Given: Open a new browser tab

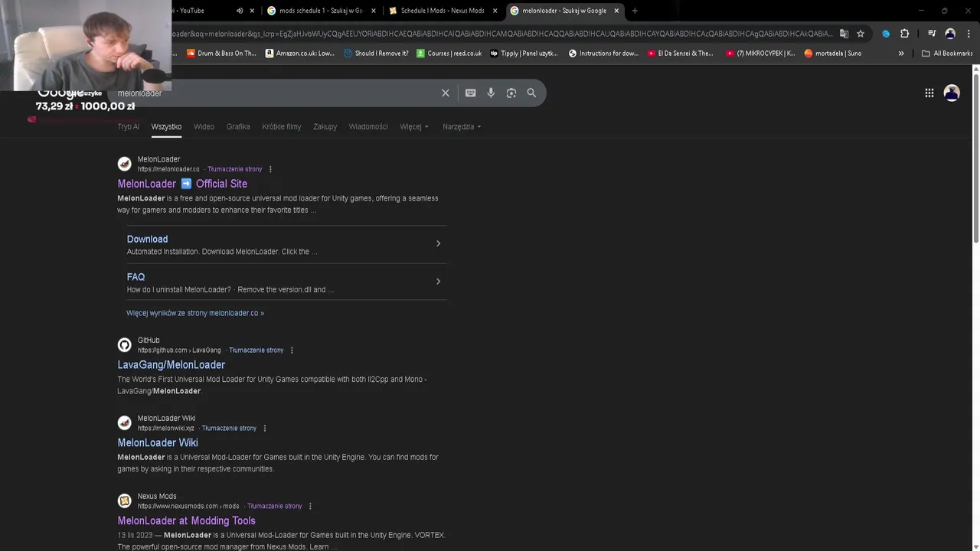Looking at the screenshot, I should 635,11.
